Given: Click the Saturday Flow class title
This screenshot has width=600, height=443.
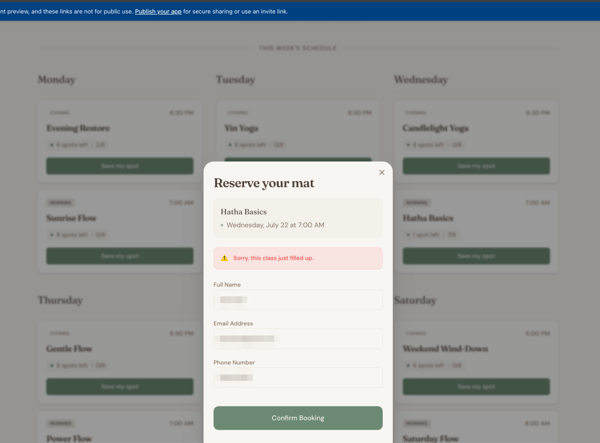Looking at the screenshot, I should [x=430, y=438].
